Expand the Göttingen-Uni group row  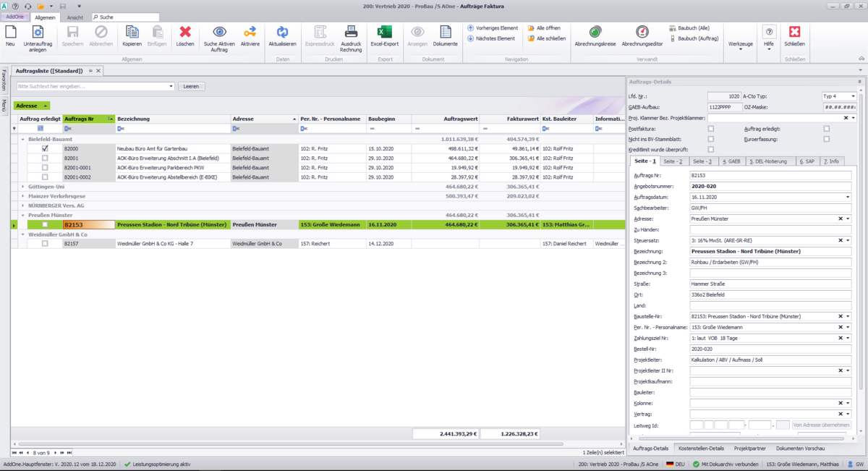[x=22, y=186]
